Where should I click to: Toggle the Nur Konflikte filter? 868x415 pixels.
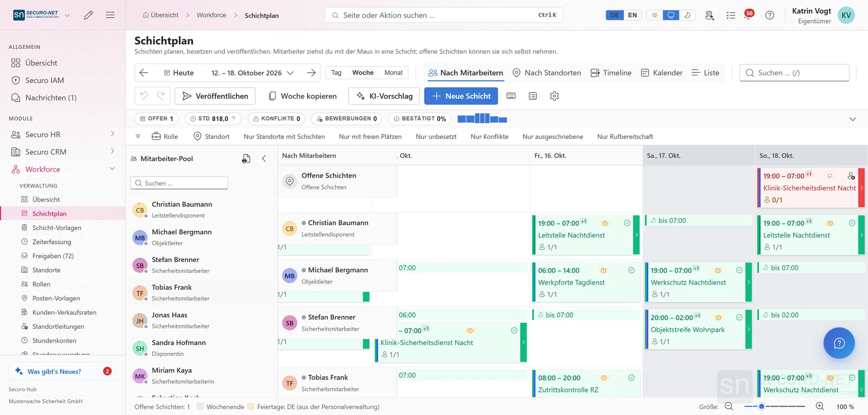pyautogui.click(x=489, y=137)
